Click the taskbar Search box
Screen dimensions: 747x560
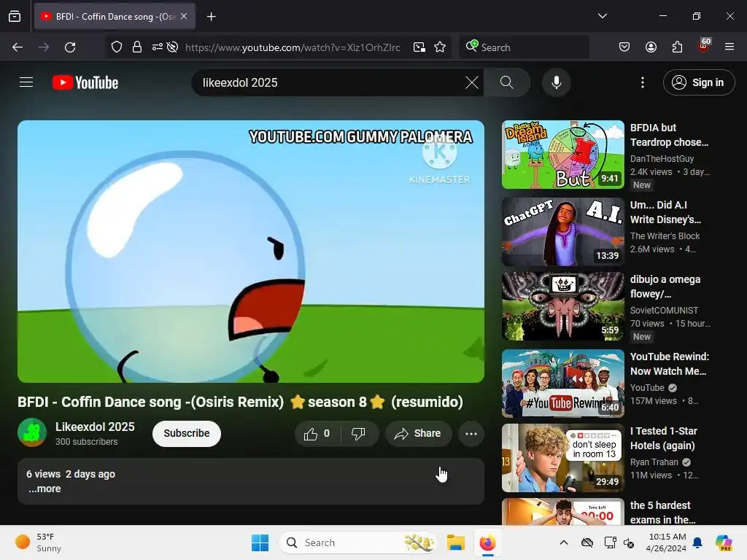pyautogui.click(x=358, y=542)
